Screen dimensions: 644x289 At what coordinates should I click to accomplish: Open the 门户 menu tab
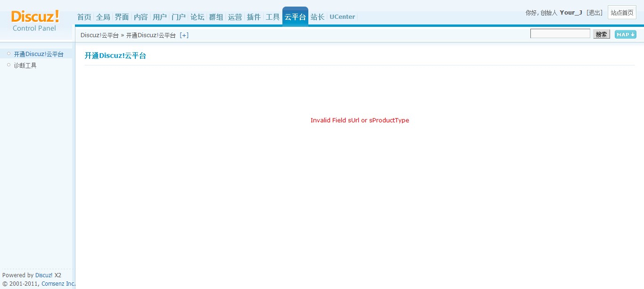[x=179, y=17]
